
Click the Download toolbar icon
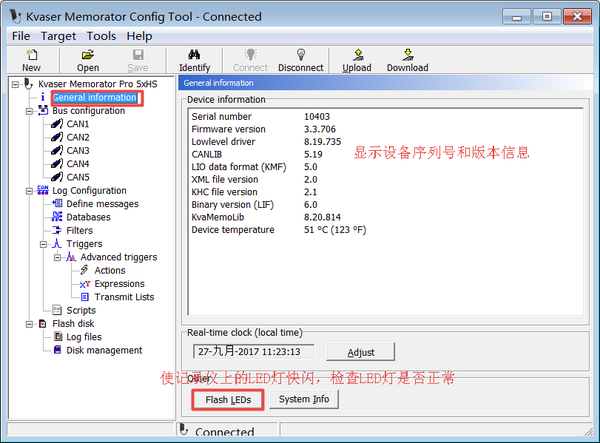(x=408, y=55)
